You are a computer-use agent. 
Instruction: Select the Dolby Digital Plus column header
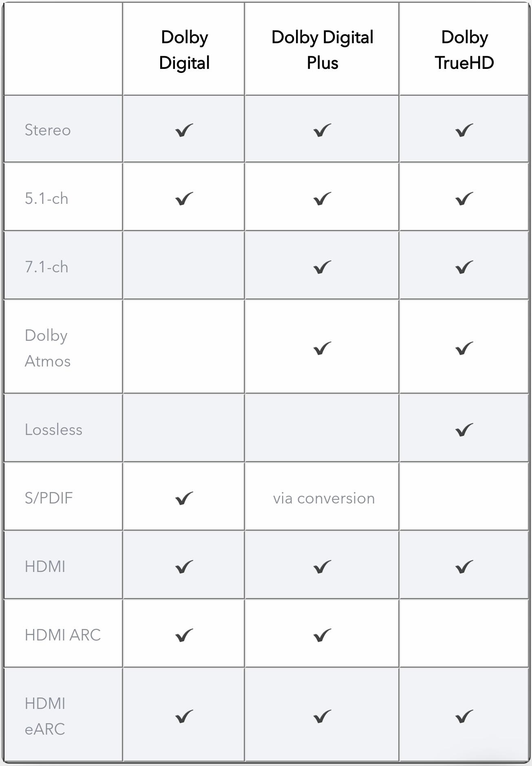pos(322,50)
